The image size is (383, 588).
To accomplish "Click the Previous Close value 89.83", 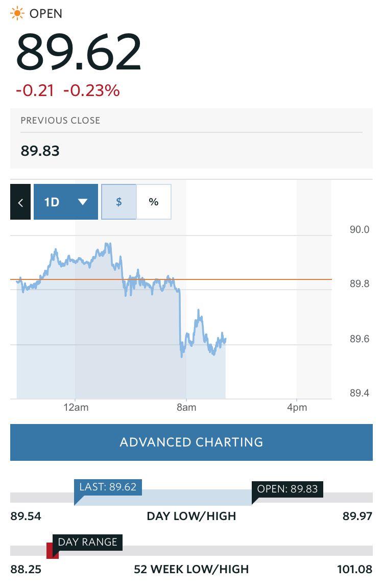I will click(40, 151).
